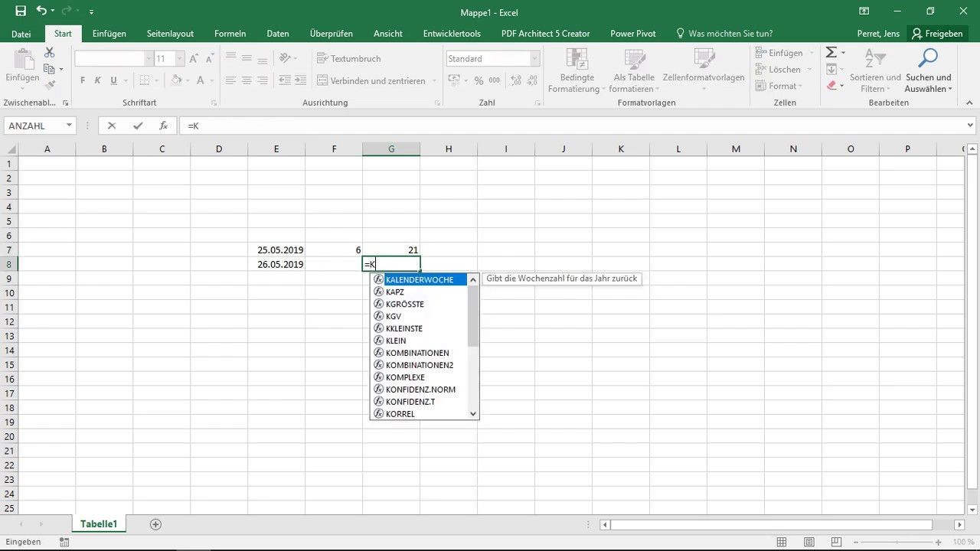Confirm the formula entry with the checkmark
980x551 pixels.
(138, 126)
